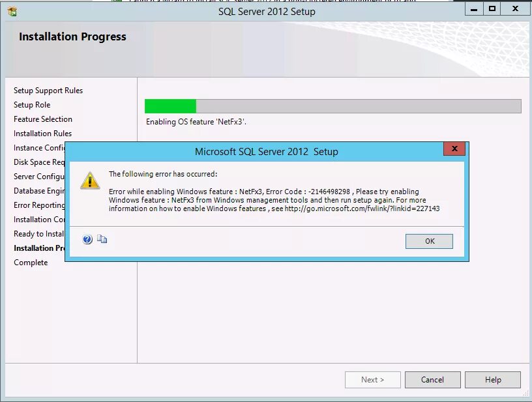
Task: Select the Instance Configuration step
Action: [39, 148]
